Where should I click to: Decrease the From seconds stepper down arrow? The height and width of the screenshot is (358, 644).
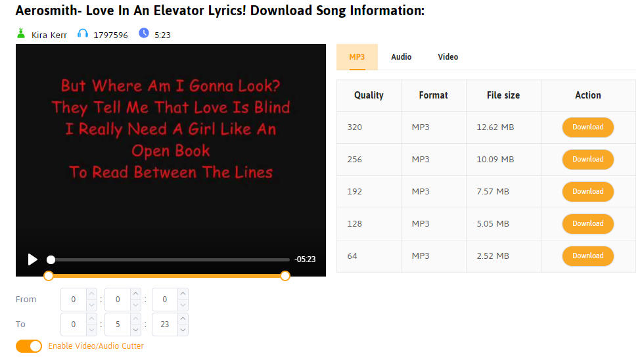coord(183,305)
